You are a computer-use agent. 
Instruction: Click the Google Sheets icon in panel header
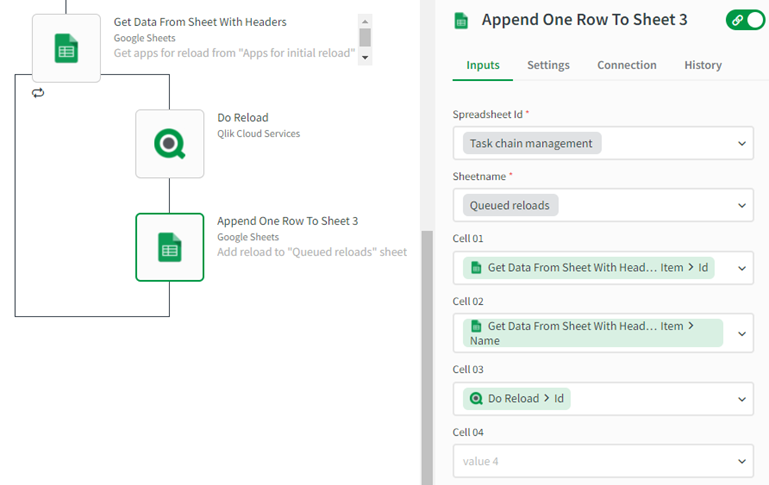461,20
